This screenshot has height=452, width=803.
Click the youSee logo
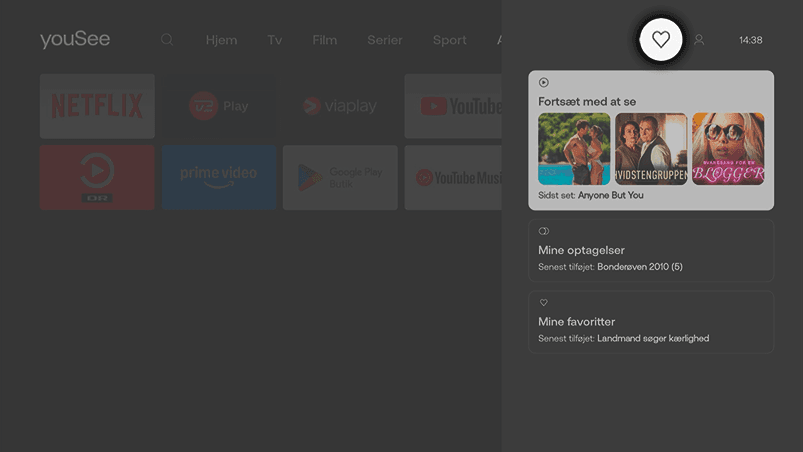point(75,40)
